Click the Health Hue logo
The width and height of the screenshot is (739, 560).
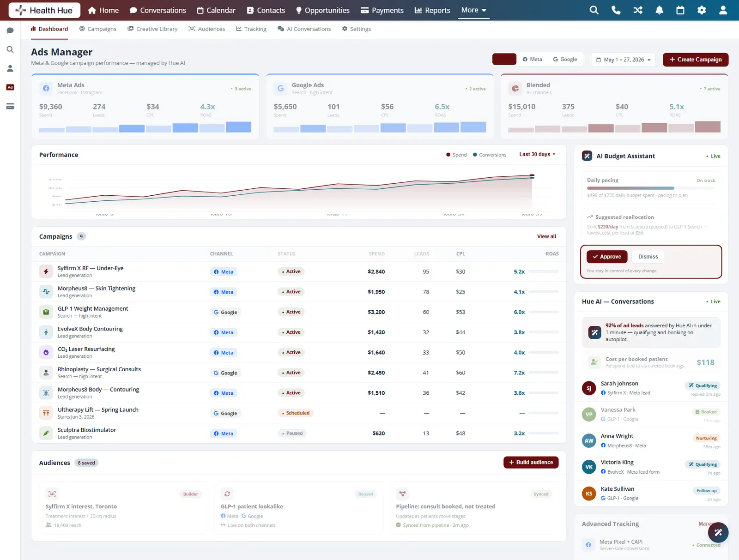(44, 10)
